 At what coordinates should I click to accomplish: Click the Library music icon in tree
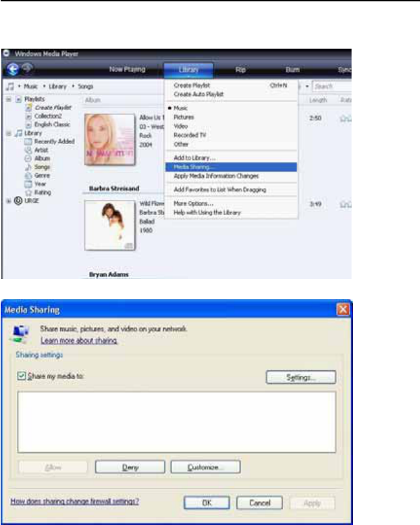click(19, 133)
